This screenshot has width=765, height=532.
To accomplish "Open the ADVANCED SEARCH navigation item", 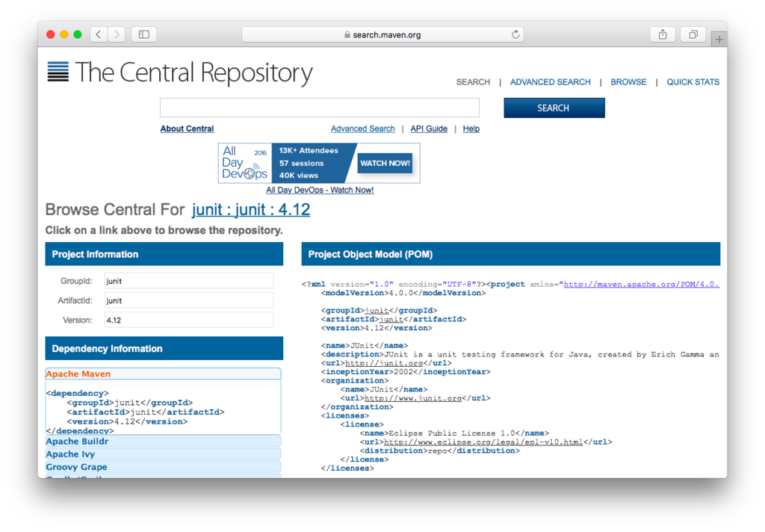I will [551, 82].
